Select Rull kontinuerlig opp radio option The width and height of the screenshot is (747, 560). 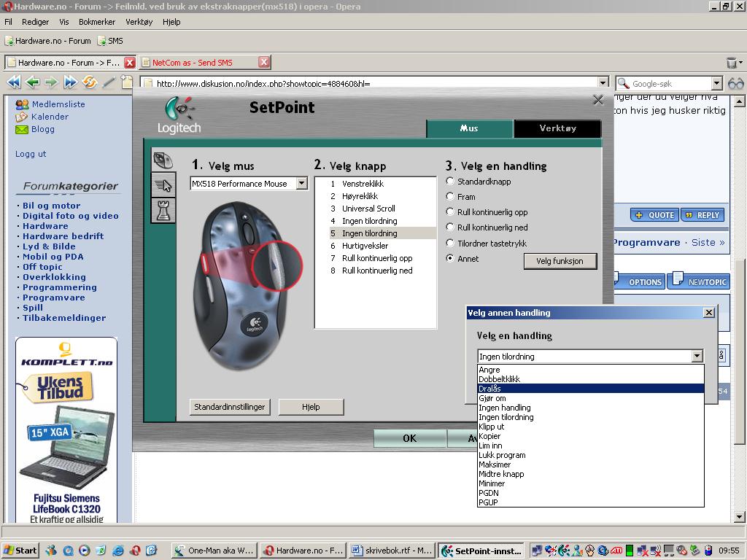449,211
